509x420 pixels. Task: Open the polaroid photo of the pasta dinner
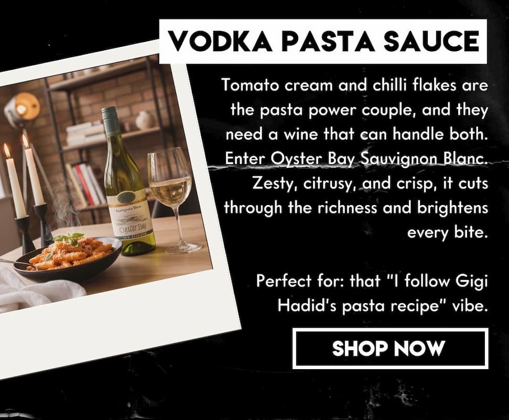[x=107, y=208]
